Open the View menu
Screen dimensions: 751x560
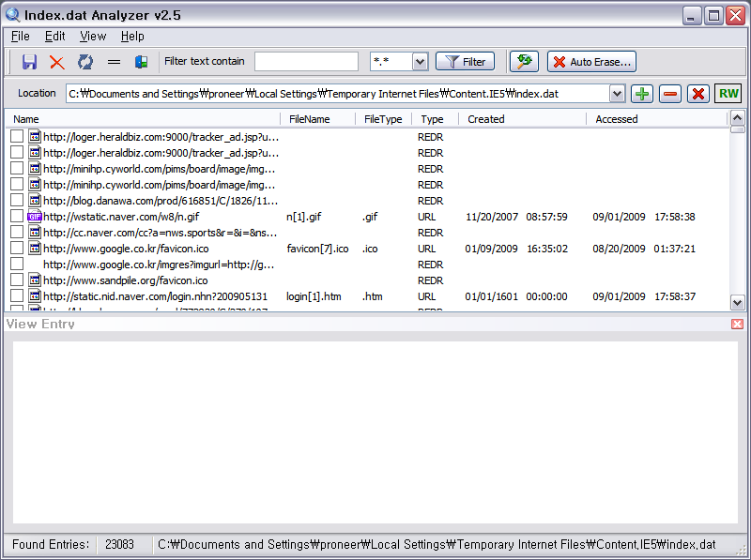point(92,36)
